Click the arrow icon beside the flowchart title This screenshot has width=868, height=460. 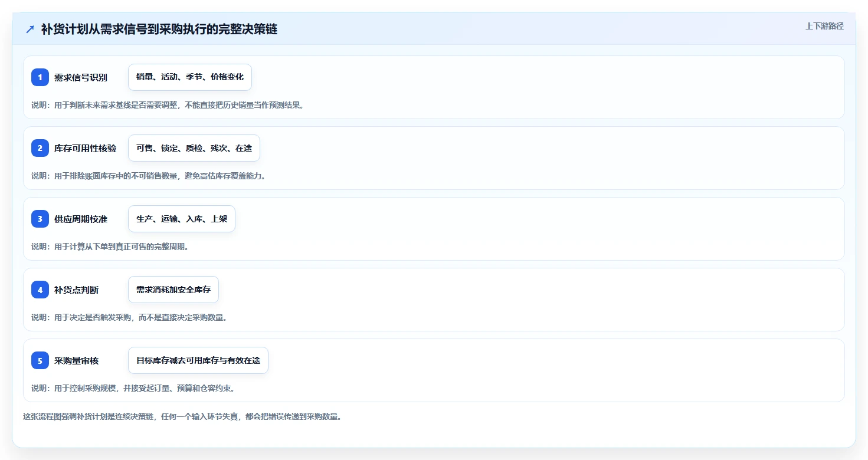[30, 29]
